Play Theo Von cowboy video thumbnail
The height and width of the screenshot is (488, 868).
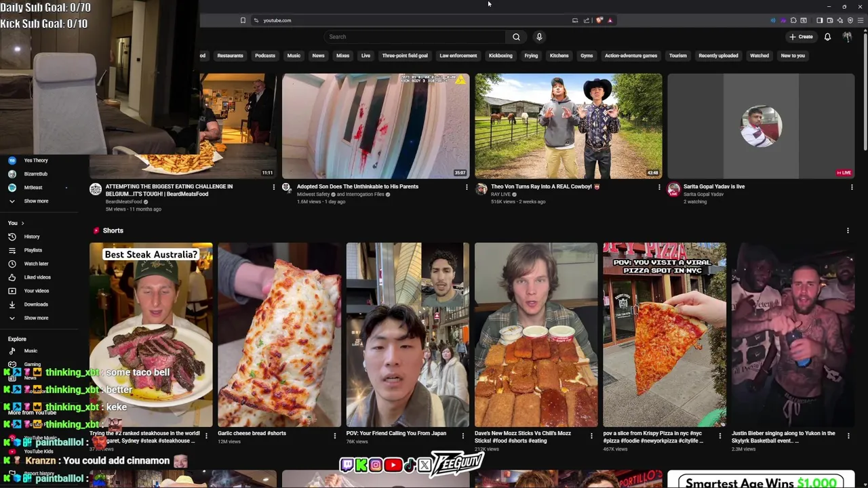pyautogui.click(x=568, y=126)
